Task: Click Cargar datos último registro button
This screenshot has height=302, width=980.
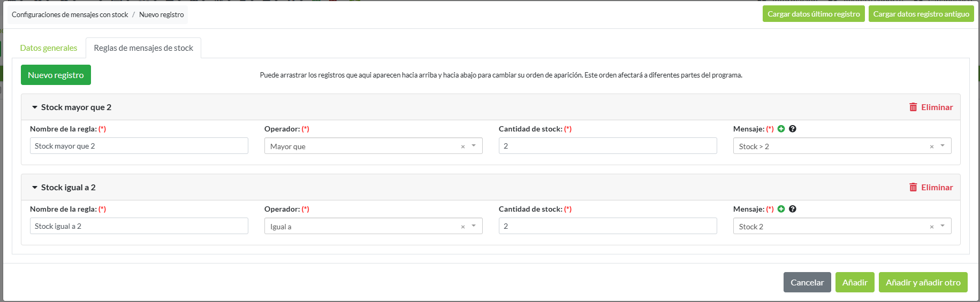Action: pyautogui.click(x=814, y=14)
